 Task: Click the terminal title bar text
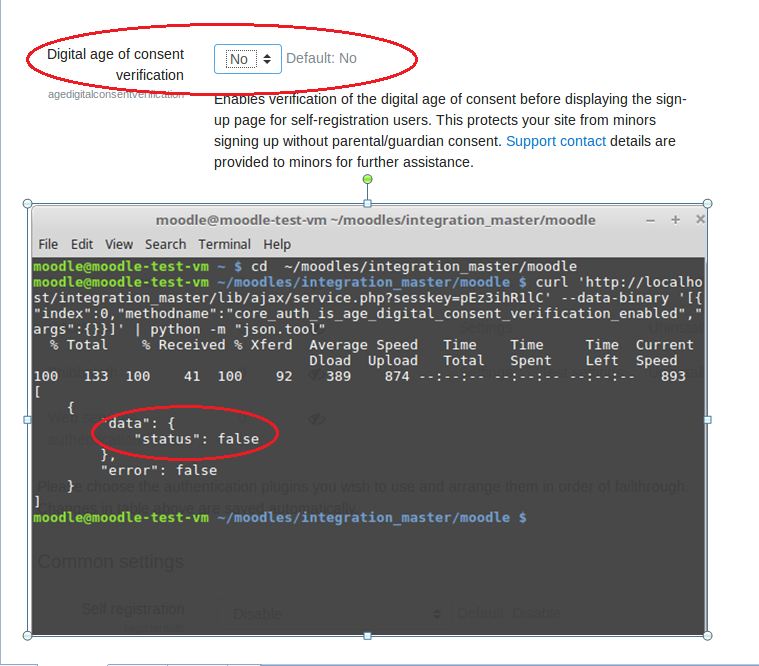click(x=375, y=220)
